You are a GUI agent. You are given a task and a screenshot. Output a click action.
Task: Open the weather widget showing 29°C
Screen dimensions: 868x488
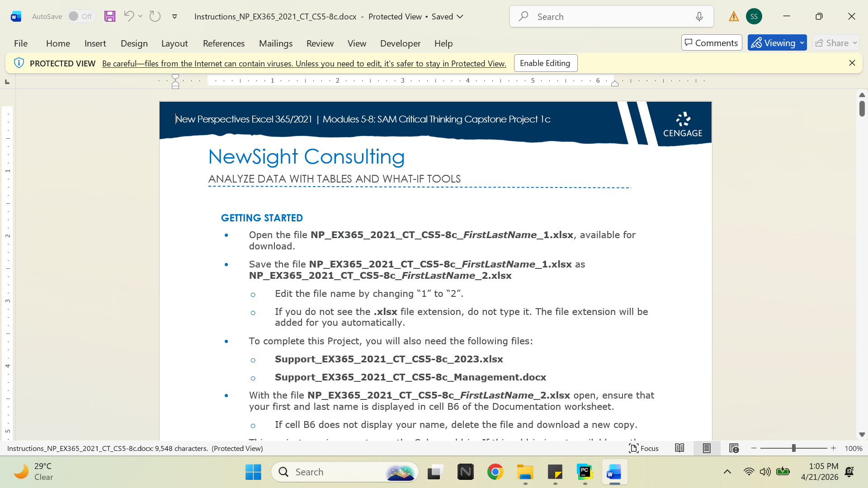pos(33,472)
